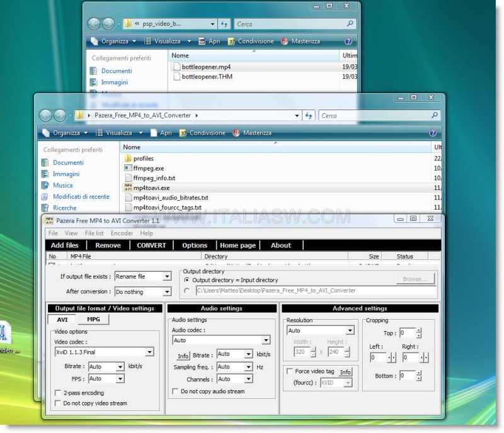Viewport: 504px width, 433px height.
Task: Click refresh icon in psp_video window address bar
Action: click(x=224, y=24)
